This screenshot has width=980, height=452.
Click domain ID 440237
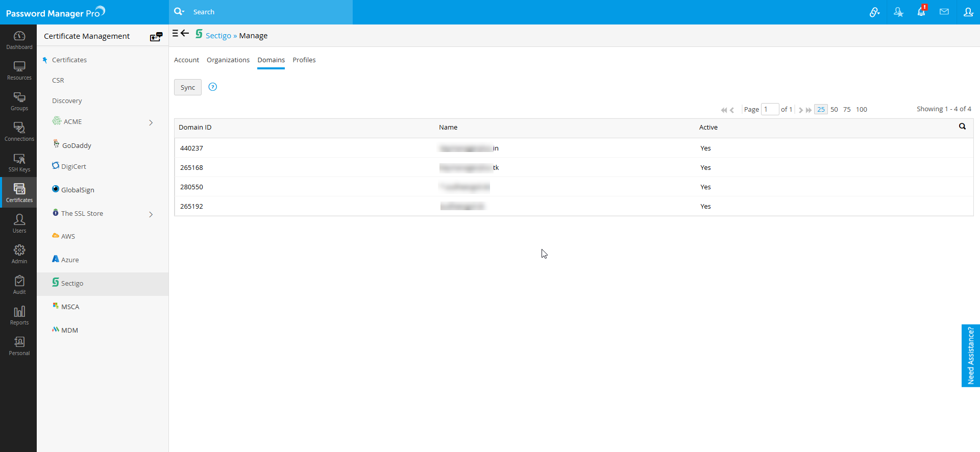(191, 148)
